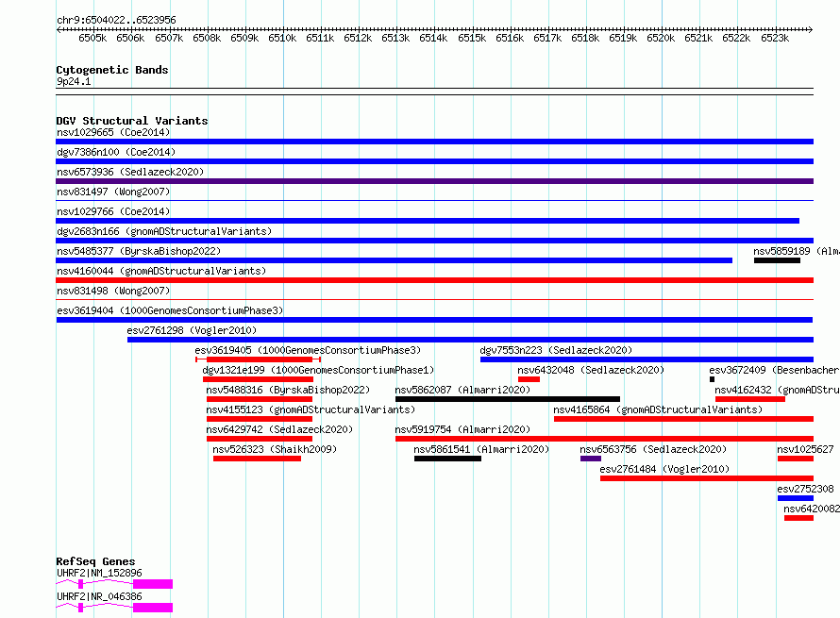This screenshot has height=618, width=840.
Task: Click nsv6432048 (Sedlazeck2020) variant
Action: click(529, 379)
